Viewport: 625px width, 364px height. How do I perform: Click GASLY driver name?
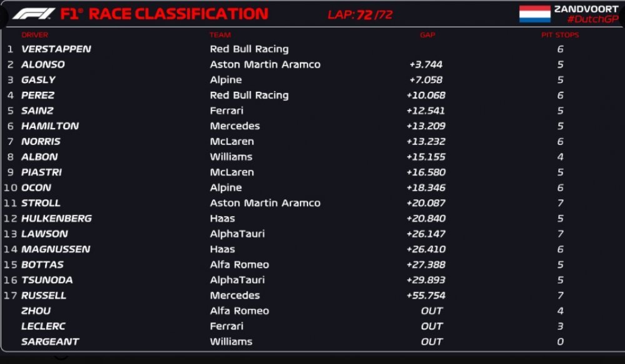point(38,80)
